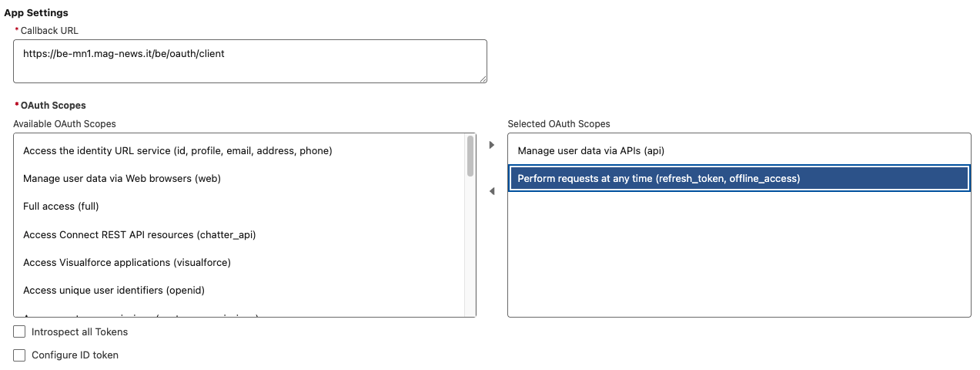Choose the Full access (full) scope

coord(61,207)
